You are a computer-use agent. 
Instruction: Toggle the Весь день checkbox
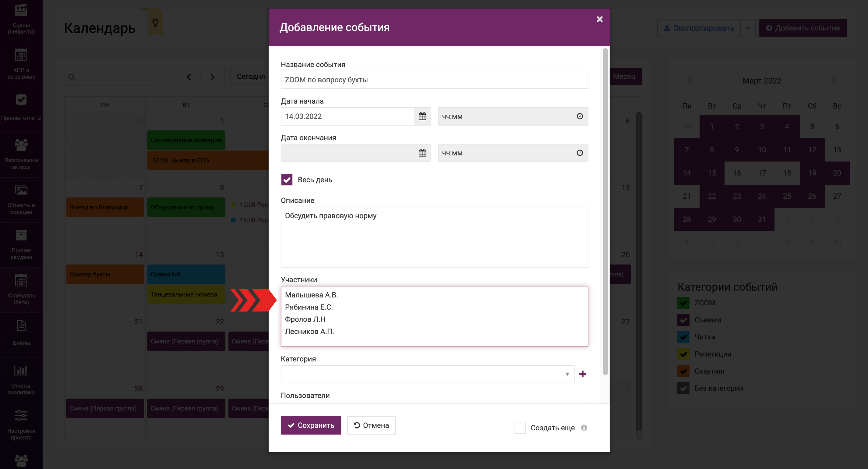click(x=287, y=180)
